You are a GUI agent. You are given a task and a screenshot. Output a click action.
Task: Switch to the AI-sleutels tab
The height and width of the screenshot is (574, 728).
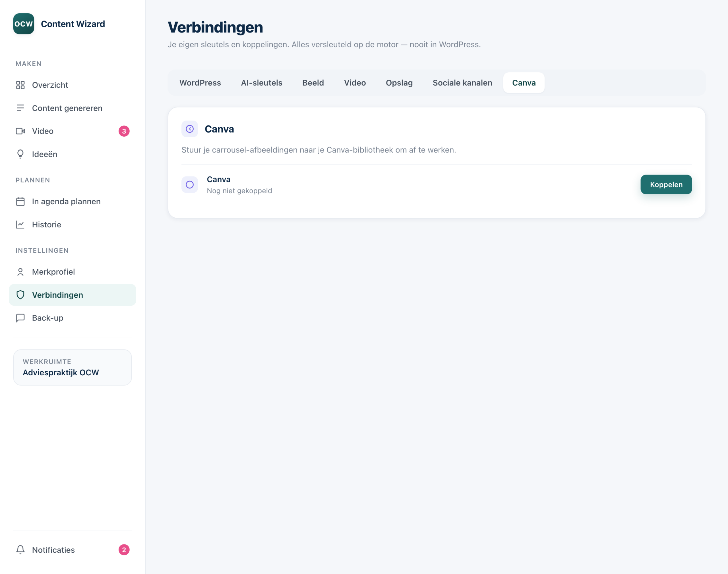tap(262, 83)
